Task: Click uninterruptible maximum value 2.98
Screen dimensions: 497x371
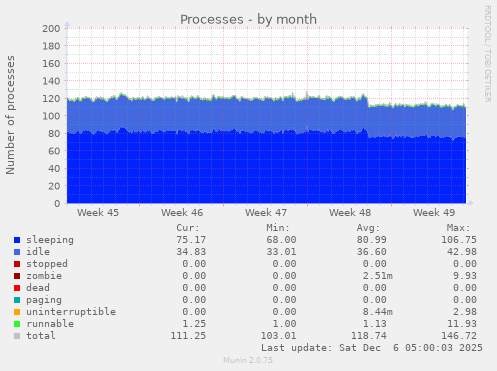Action: pyautogui.click(x=465, y=312)
